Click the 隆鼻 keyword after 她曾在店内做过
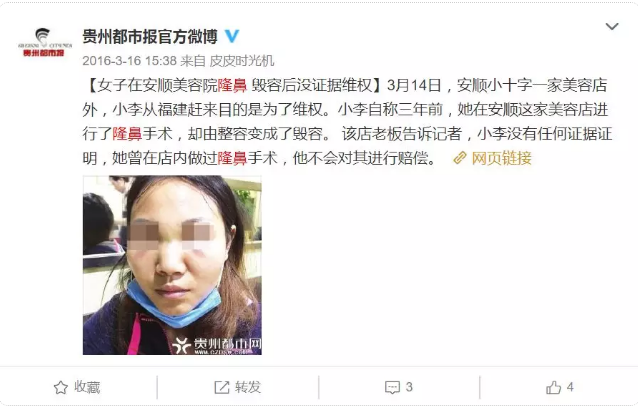 point(232,158)
